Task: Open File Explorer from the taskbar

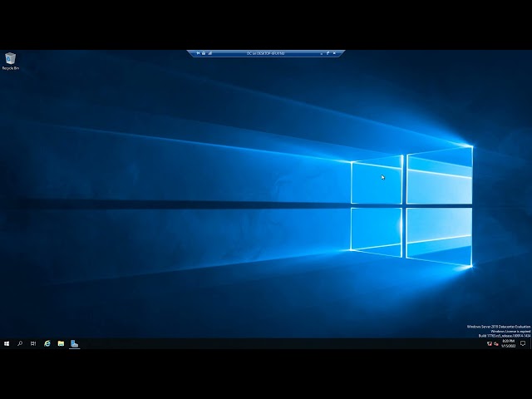Action: click(x=61, y=343)
